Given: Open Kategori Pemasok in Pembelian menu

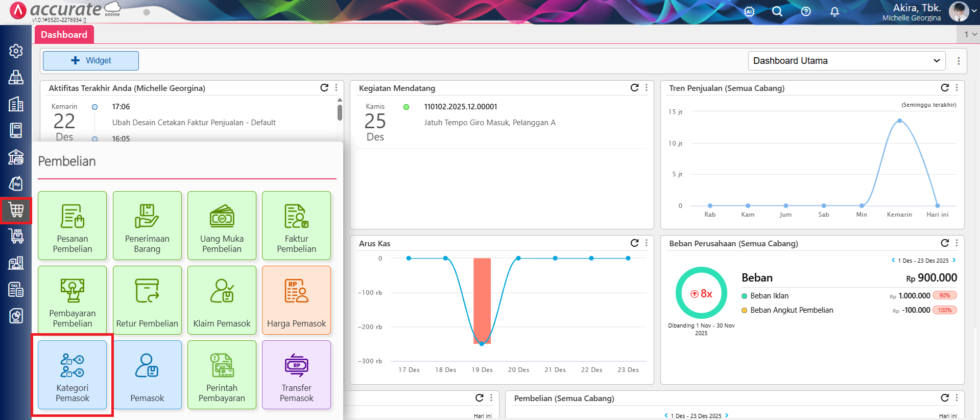Looking at the screenshot, I should tap(72, 375).
